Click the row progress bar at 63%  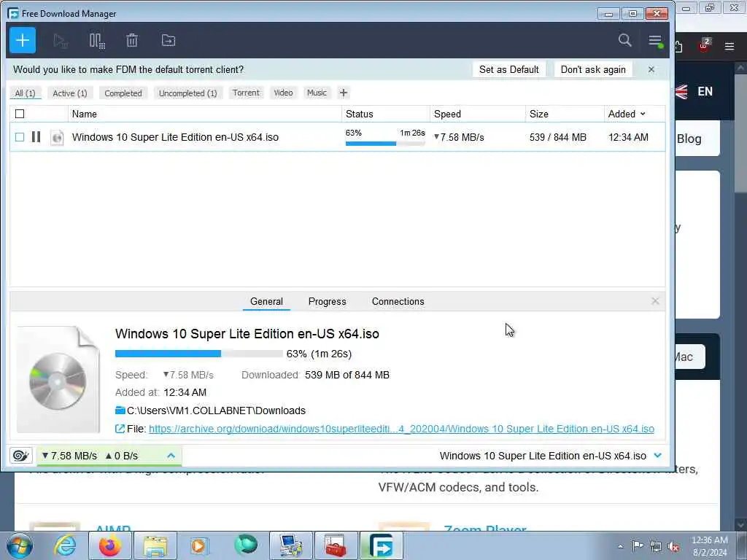click(x=385, y=144)
